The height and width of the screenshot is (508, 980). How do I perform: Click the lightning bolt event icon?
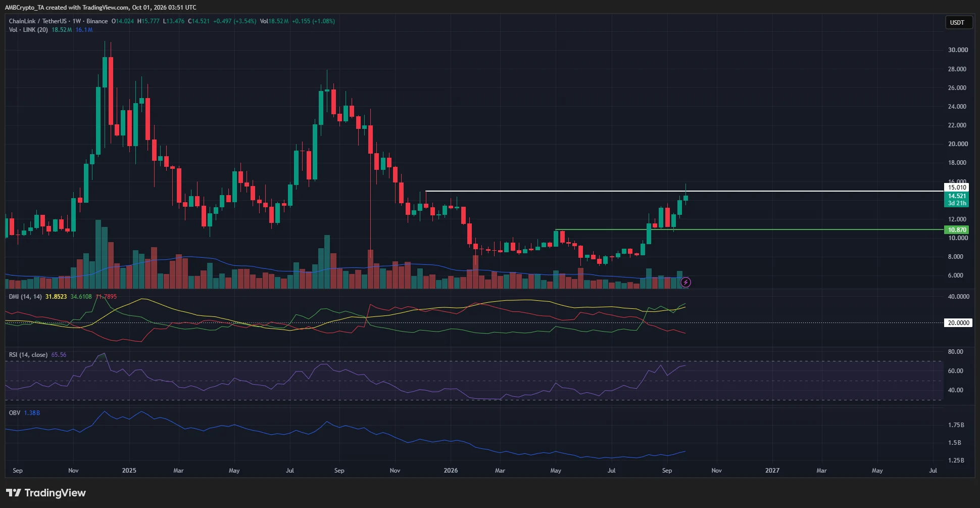pyautogui.click(x=685, y=282)
